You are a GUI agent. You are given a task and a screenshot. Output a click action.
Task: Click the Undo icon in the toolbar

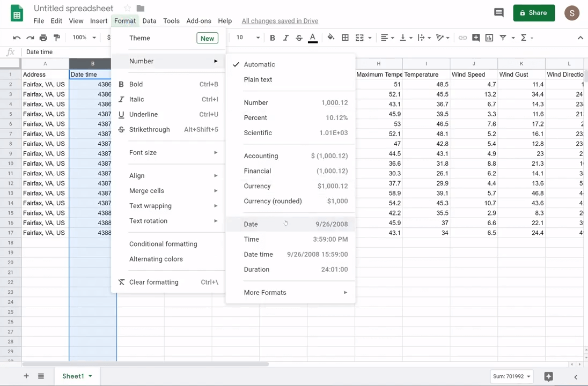[17, 38]
